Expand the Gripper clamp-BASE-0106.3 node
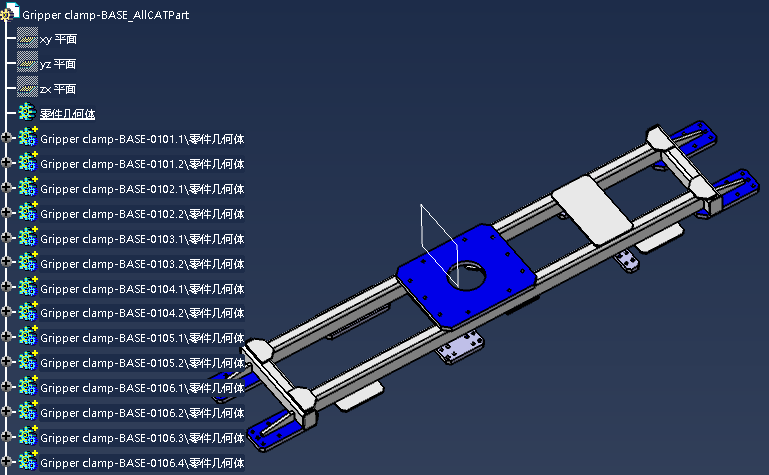The image size is (769, 475). (x=6, y=438)
